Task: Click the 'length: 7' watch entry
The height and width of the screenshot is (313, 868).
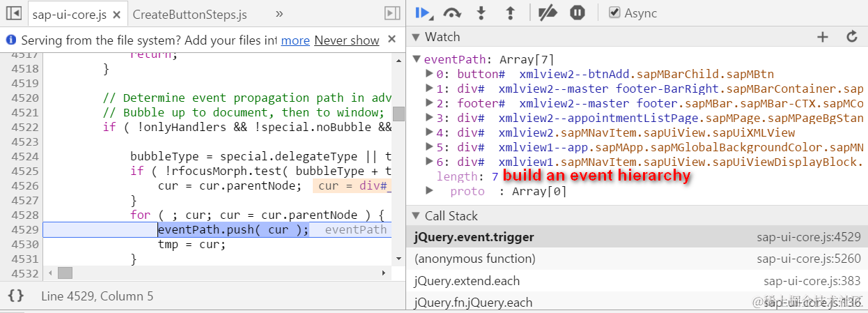Action: coord(467,176)
